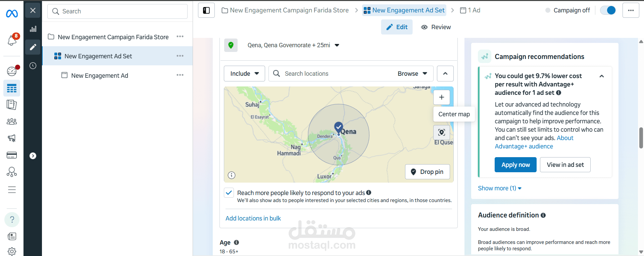Expand the Browse locations dropdown
This screenshot has height=256, width=644.
click(412, 74)
